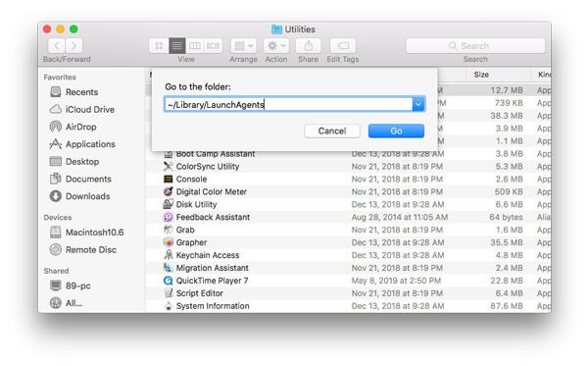This screenshot has height=366, width=588.
Task: Click the folder path text field
Action: point(288,104)
